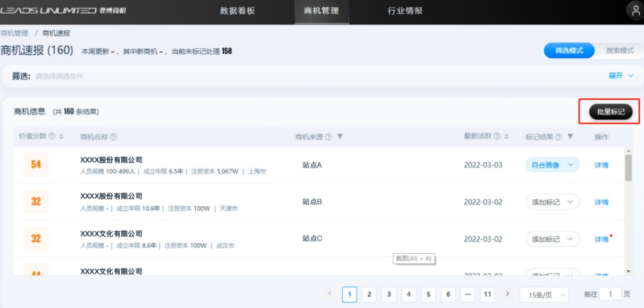Switch to 搜索模式 toggle
The height and width of the screenshot is (308, 644).
click(620, 51)
